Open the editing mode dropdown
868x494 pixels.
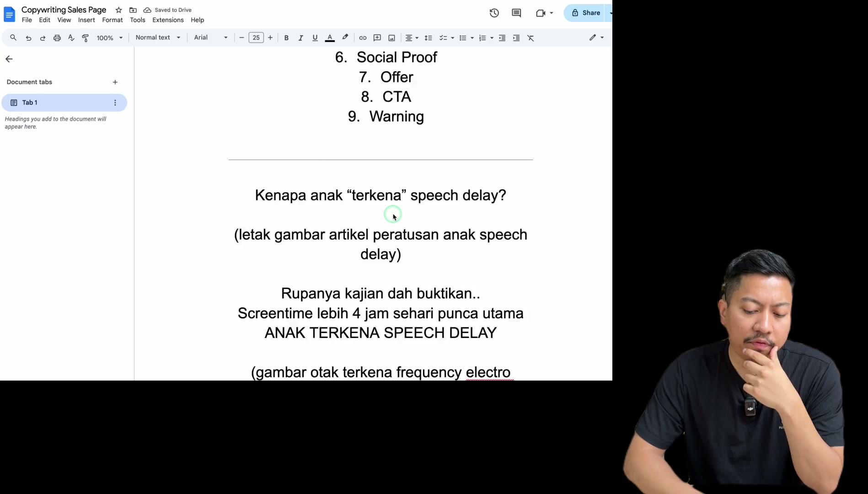tap(597, 38)
